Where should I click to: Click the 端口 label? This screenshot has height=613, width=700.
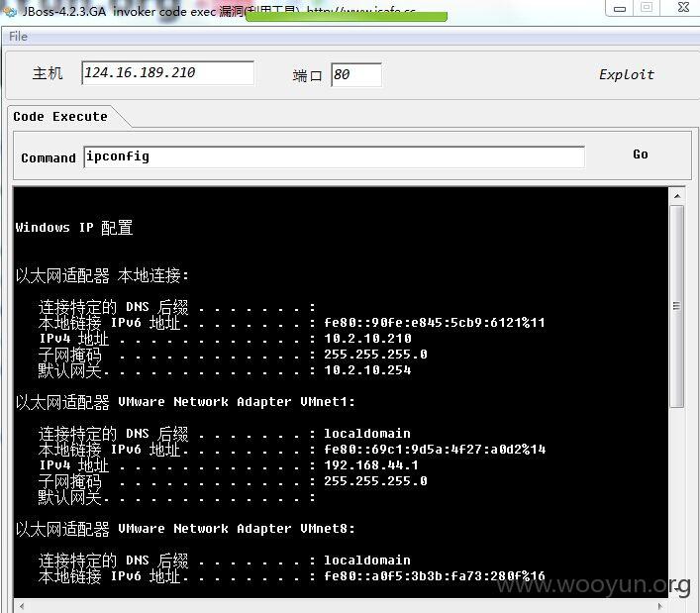[x=307, y=75]
